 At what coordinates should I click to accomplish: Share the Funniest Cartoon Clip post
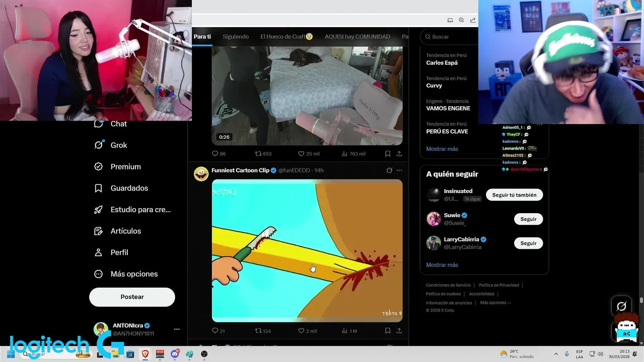click(399, 331)
